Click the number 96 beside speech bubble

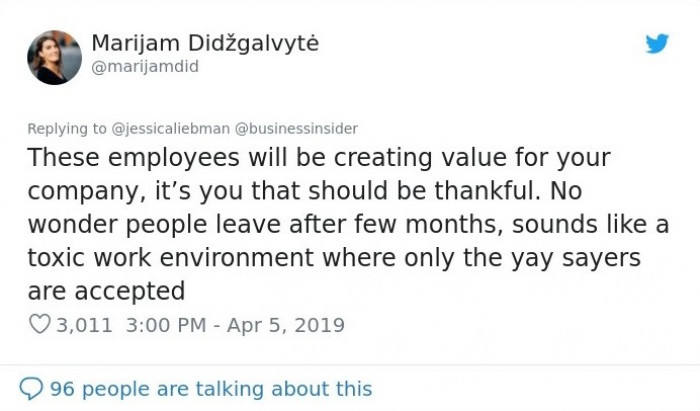62,389
